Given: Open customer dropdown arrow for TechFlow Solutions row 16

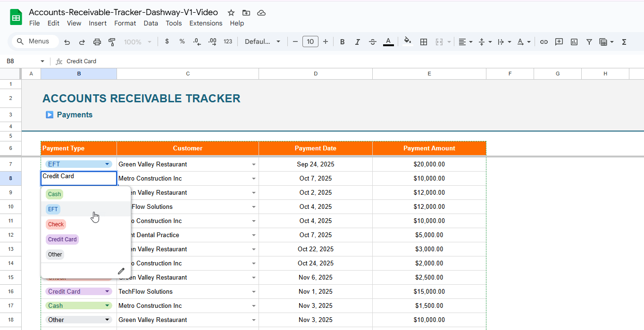Looking at the screenshot, I should coord(254,292).
